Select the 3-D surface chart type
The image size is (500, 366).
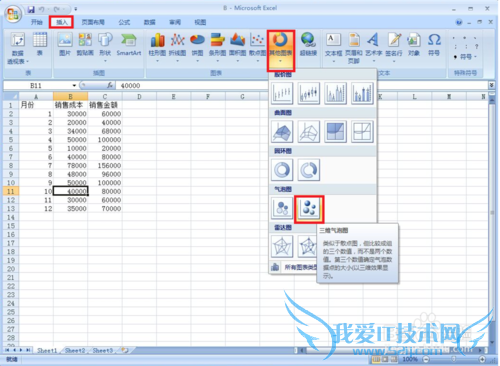(282, 132)
